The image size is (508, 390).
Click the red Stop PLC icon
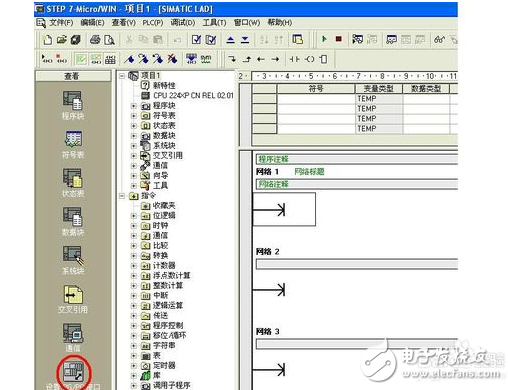click(339, 39)
